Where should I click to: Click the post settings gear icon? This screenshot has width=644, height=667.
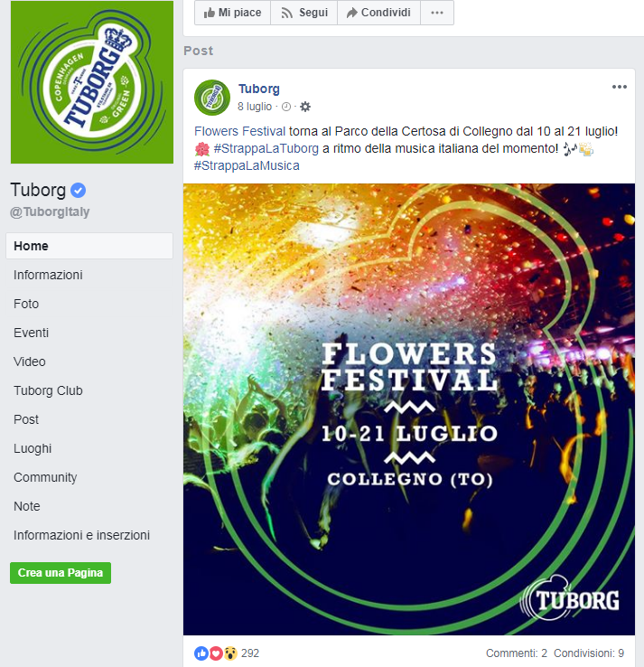[305, 107]
